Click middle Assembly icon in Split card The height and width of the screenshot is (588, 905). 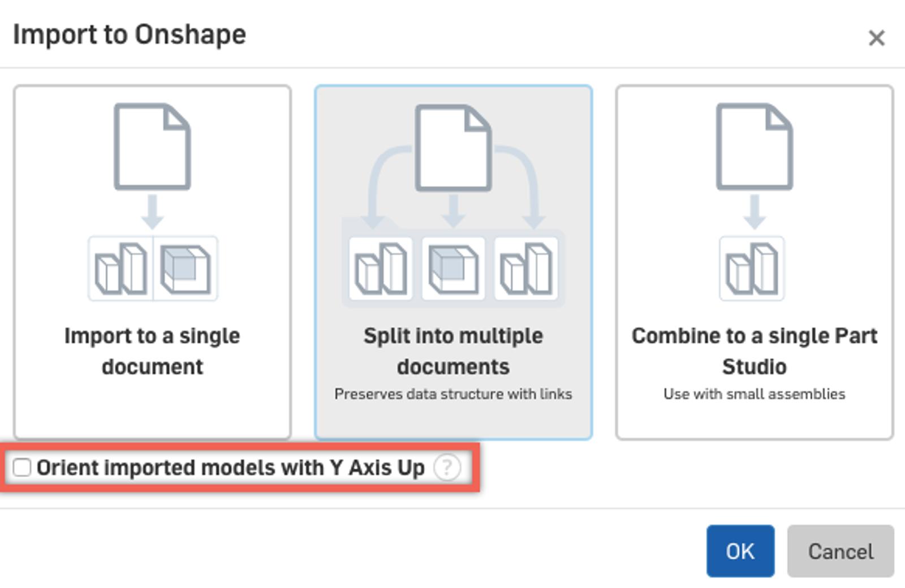(453, 269)
